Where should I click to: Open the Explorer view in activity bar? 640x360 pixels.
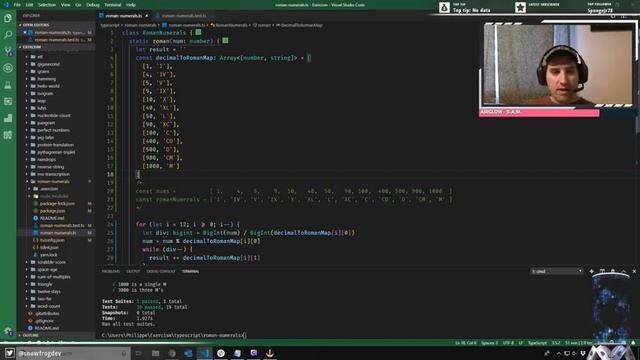8,18
